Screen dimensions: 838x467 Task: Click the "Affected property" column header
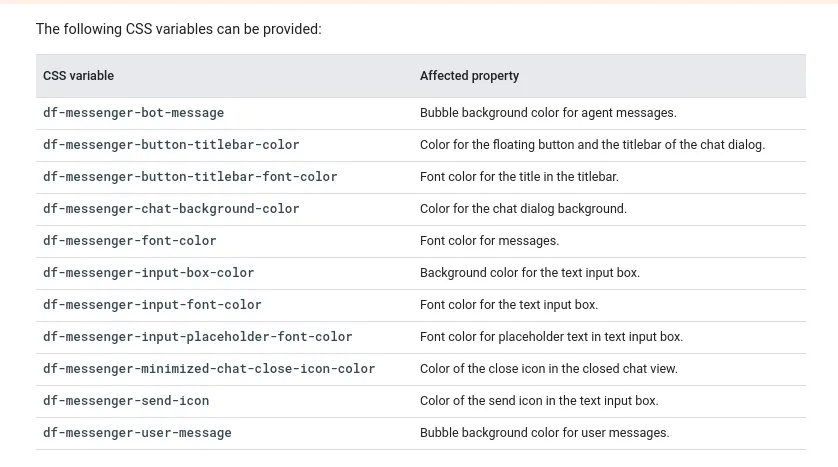tap(469, 76)
